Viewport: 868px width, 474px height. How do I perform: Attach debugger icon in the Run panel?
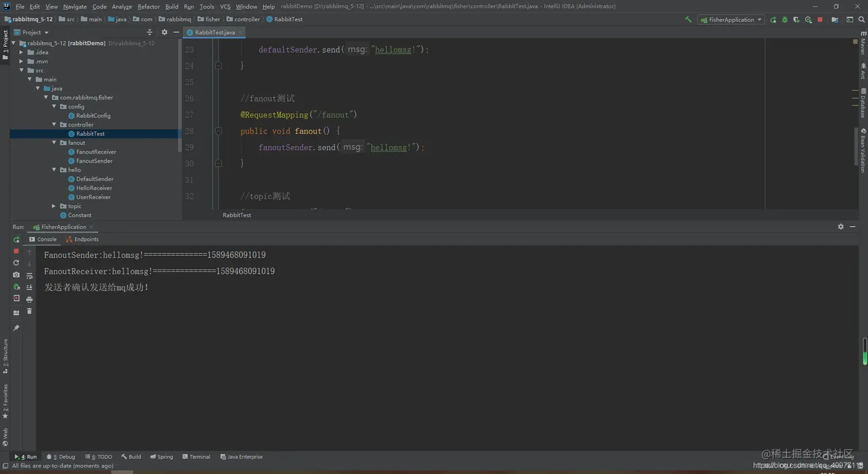pos(16,287)
